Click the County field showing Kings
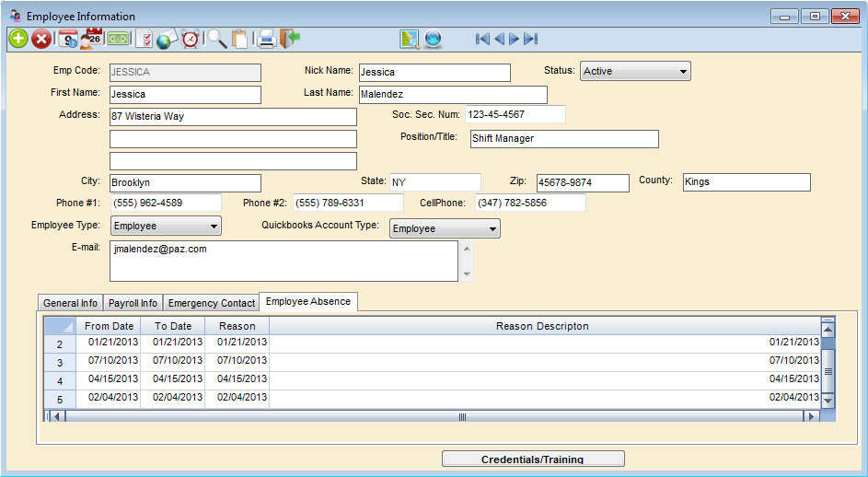Viewport: 868px width, 477px height. 746,182
